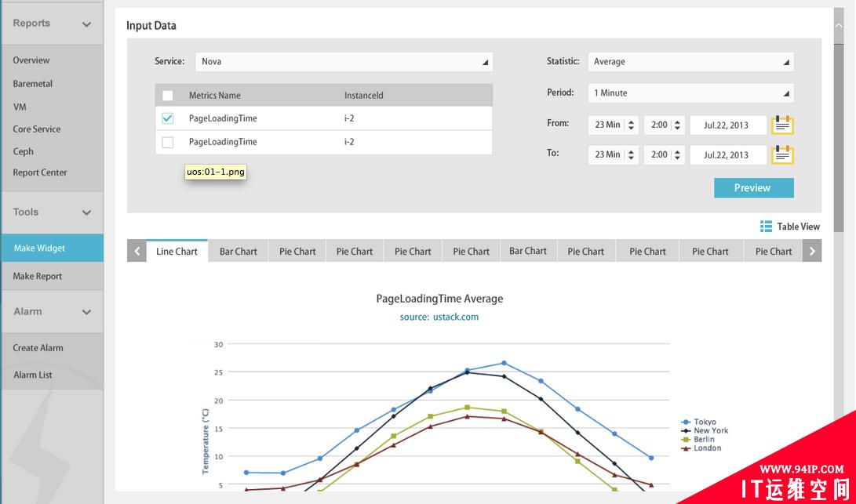The width and height of the screenshot is (856, 504).
Task: Switch to the second Bar Chart tab
Action: point(528,251)
